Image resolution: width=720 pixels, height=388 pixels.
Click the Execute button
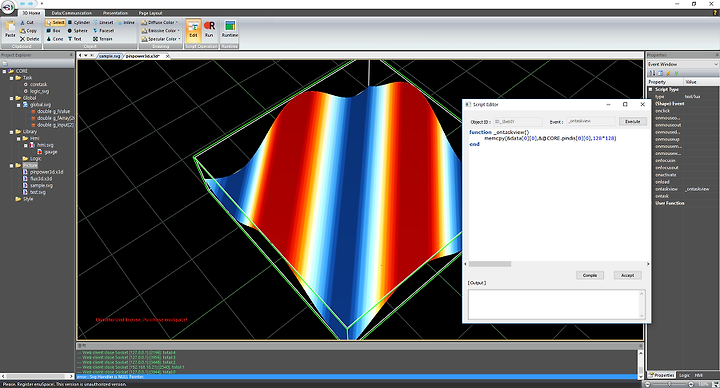(x=632, y=121)
